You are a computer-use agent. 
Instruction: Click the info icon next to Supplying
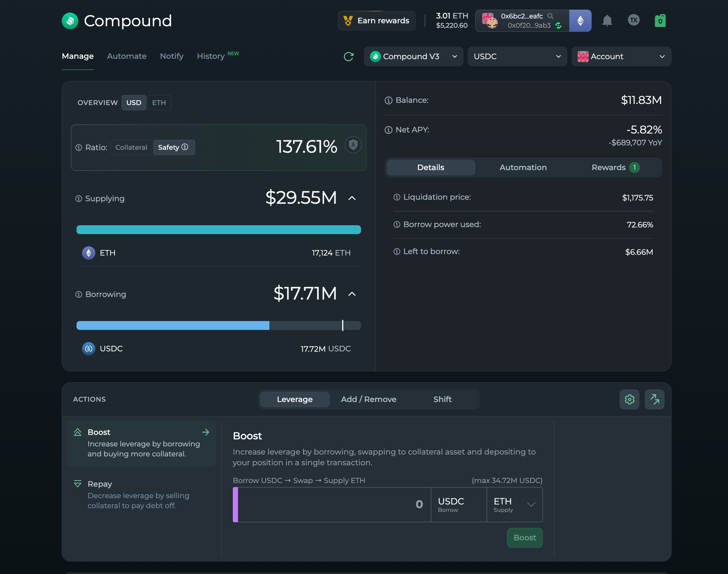79,199
